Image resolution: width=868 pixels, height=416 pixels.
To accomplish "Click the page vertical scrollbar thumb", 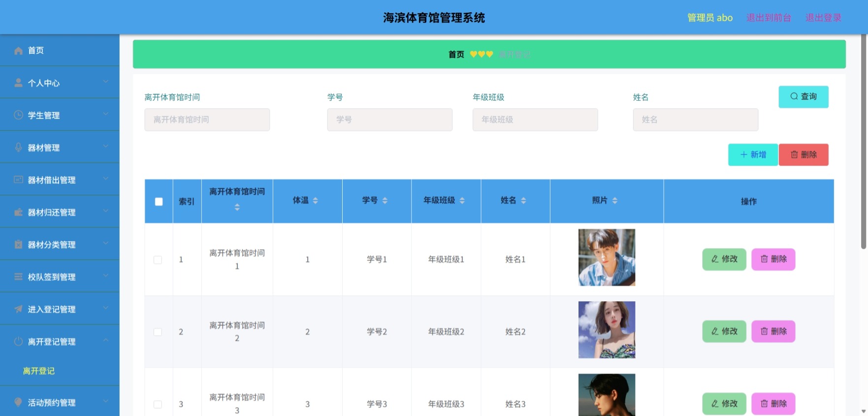I will (x=864, y=142).
